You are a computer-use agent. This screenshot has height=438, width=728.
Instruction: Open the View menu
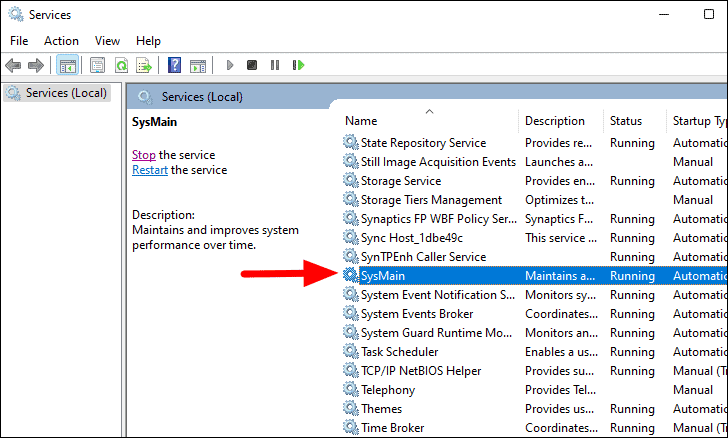coord(107,41)
